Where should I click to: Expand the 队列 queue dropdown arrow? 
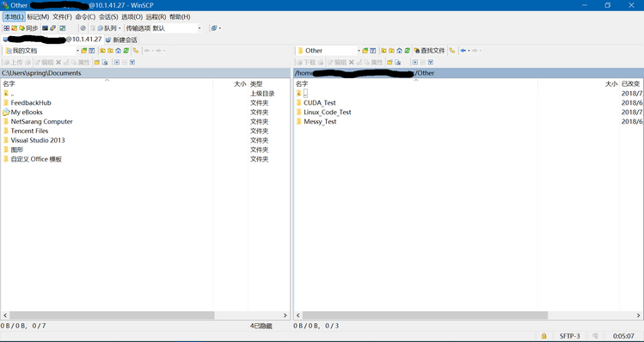click(x=120, y=28)
